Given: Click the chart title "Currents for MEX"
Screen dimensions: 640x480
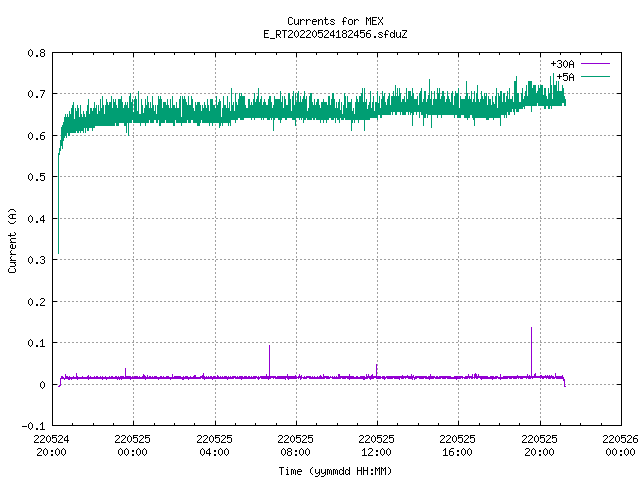Looking at the screenshot, I should click(335, 21).
